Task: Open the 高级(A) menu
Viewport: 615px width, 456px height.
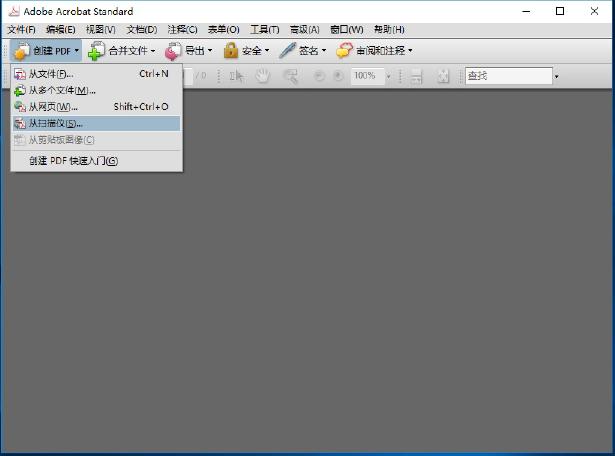Action: [x=305, y=30]
